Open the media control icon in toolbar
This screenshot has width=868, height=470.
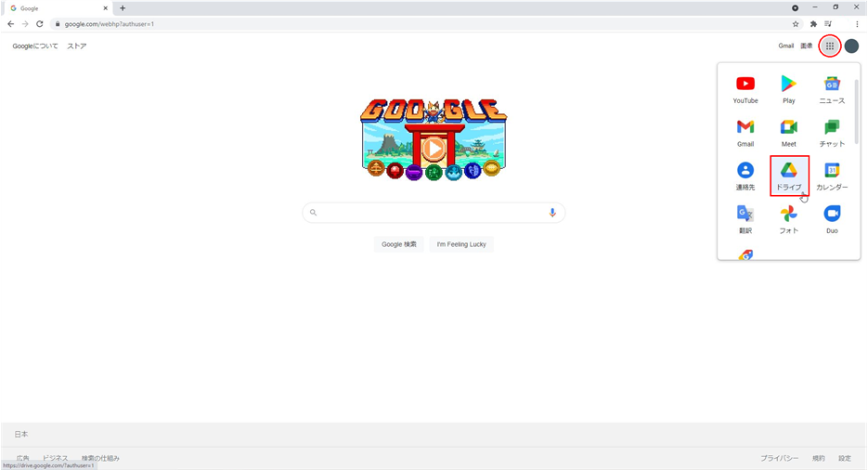[x=828, y=24]
